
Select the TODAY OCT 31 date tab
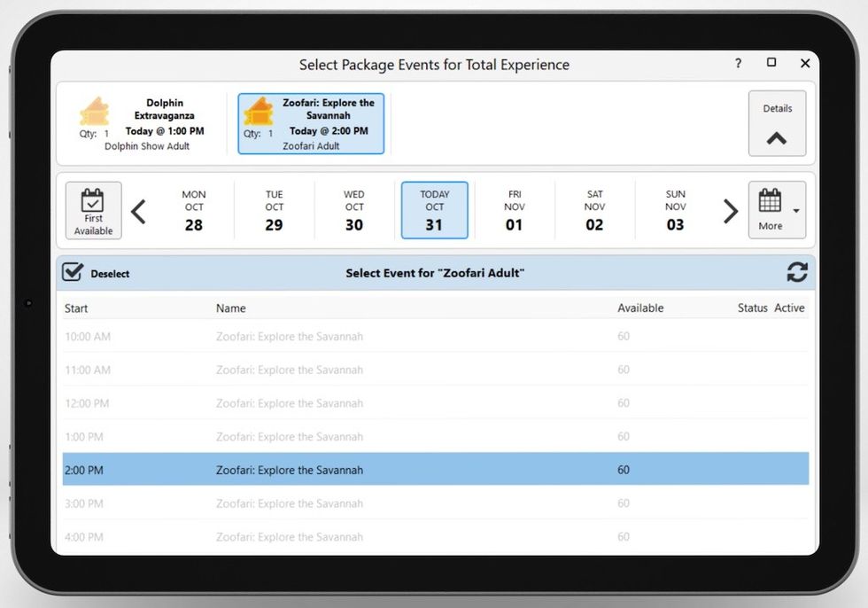pyautogui.click(x=434, y=210)
